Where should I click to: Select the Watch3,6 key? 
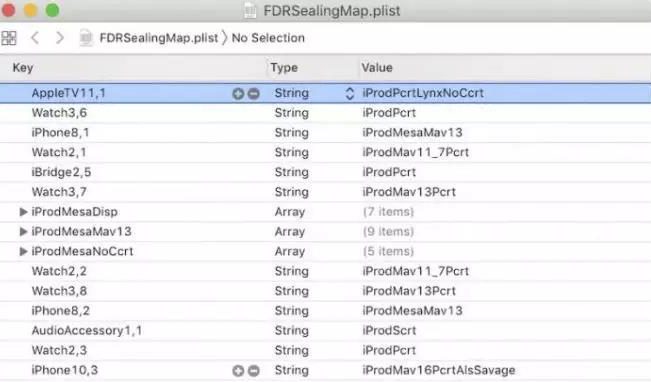pos(59,113)
